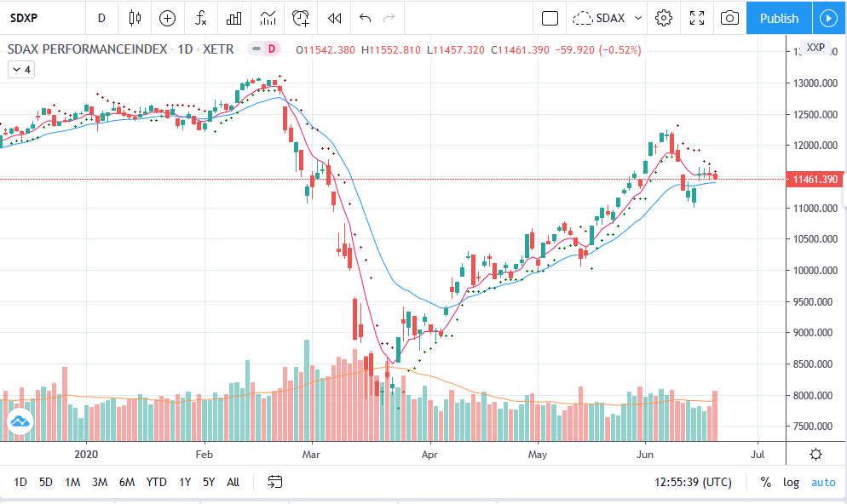
Task: Open chart settings via the top gear icon
Action: (x=664, y=18)
